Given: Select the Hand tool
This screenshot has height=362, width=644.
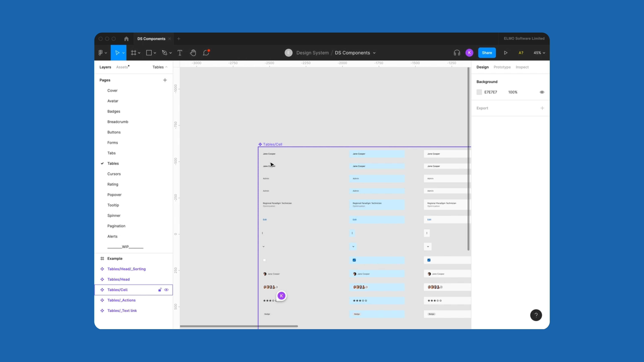Looking at the screenshot, I should point(193,53).
